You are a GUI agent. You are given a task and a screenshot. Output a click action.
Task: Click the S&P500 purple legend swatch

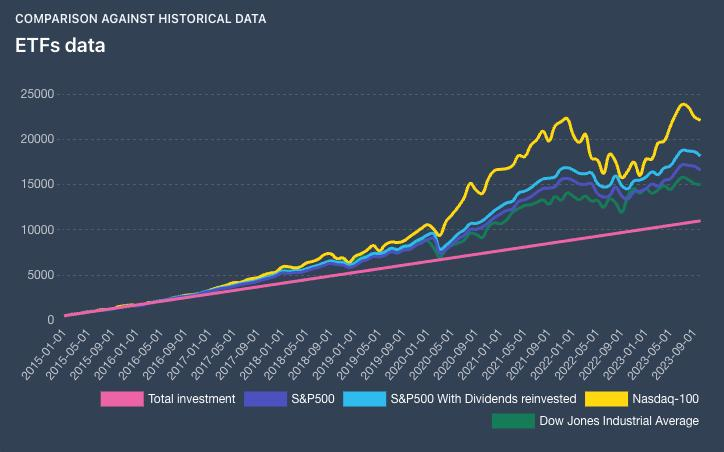265,399
